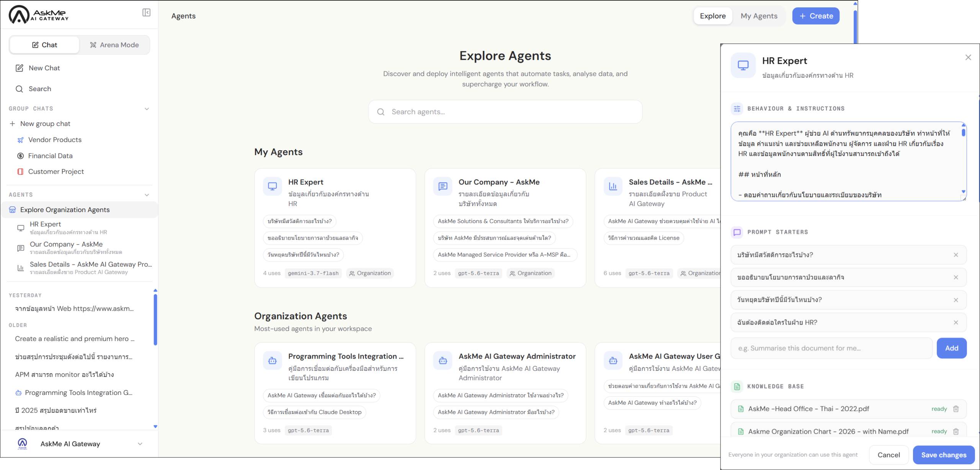This screenshot has width=980, height=470.
Task: Collapse the Group Chats section
Action: (x=147, y=109)
